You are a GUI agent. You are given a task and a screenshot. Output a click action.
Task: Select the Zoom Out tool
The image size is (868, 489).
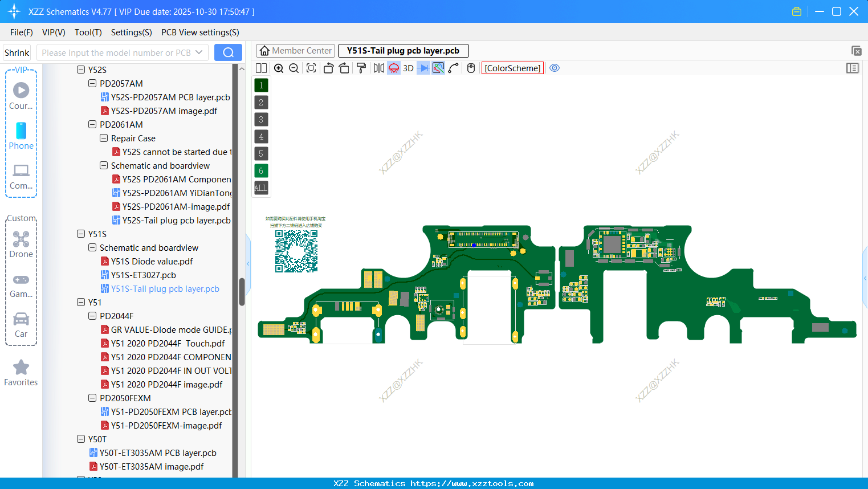(x=293, y=68)
